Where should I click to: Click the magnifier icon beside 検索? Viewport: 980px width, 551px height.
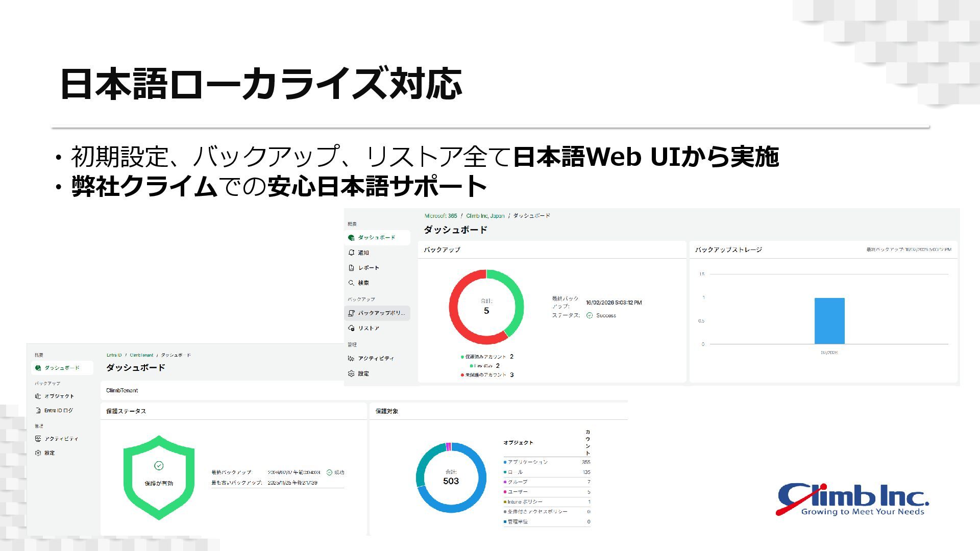click(x=351, y=283)
